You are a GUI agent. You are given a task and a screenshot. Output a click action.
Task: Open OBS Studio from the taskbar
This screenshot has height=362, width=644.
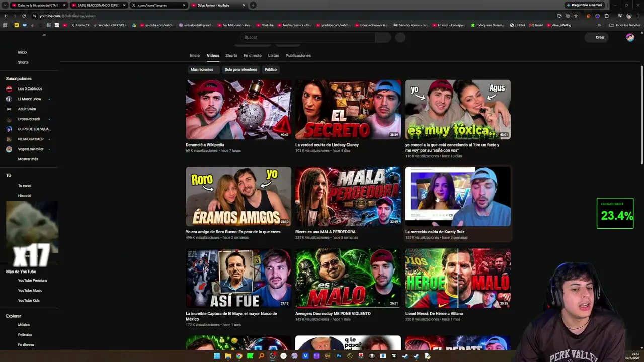[x=272, y=356]
